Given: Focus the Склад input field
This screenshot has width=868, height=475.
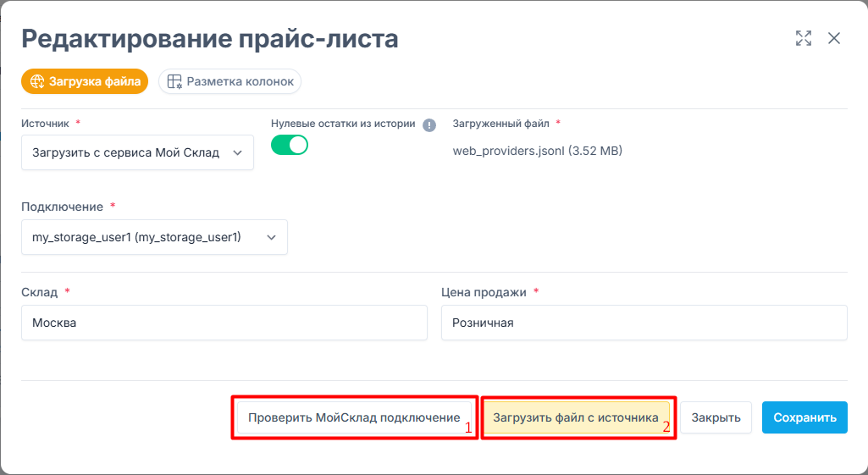Looking at the screenshot, I should (x=224, y=323).
